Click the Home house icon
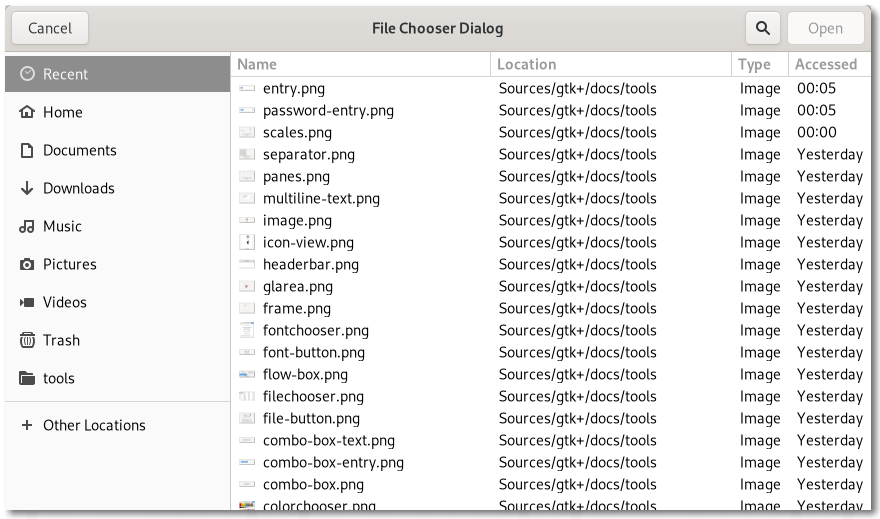Viewport: 880px width, 519px height. (27, 112)
